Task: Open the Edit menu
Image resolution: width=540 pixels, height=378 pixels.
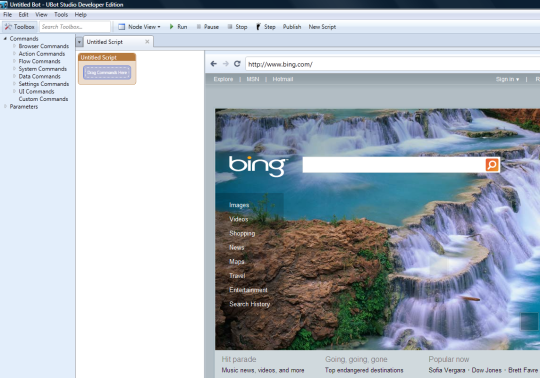Action: tap(23, 14)
